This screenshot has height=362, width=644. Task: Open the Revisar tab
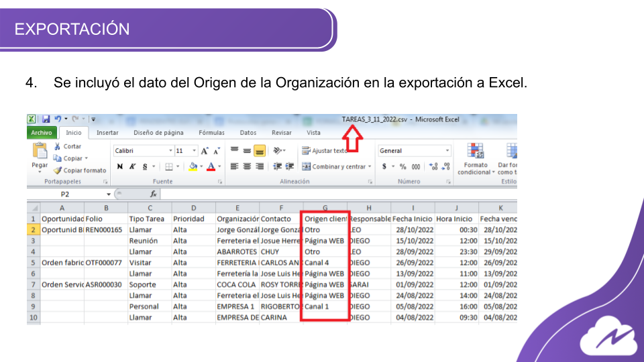coord(281,133)
